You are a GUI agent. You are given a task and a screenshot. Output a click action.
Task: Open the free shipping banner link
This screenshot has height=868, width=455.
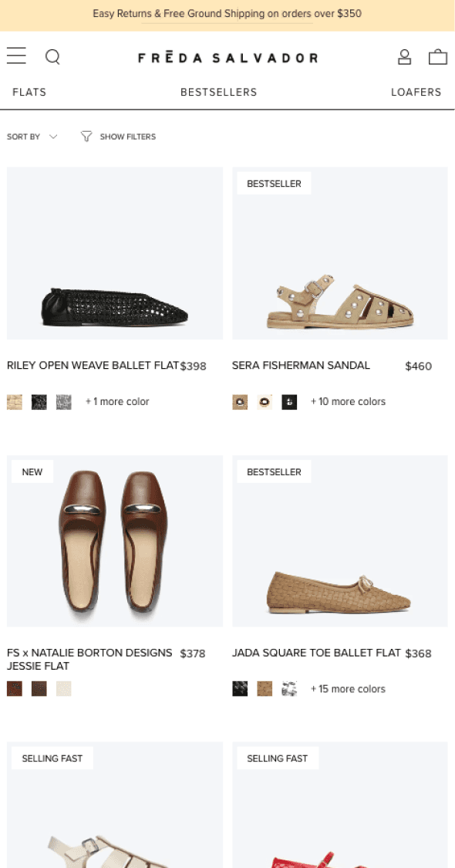[228, 14]
